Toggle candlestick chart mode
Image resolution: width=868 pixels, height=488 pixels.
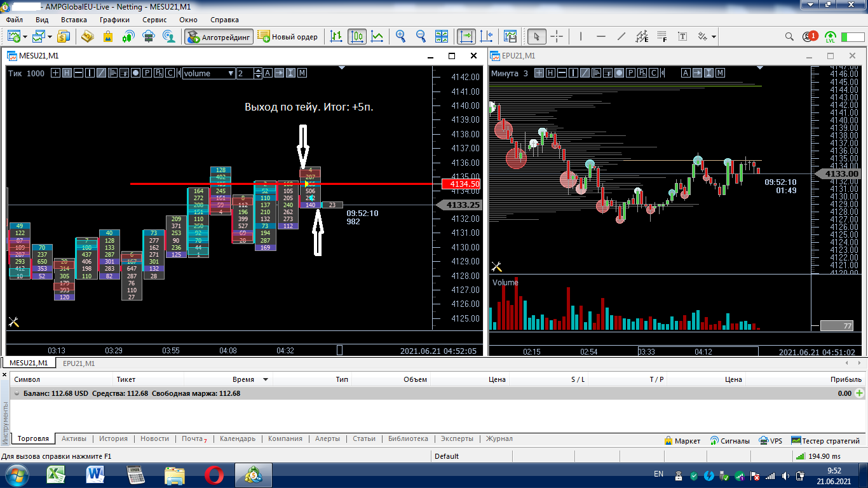357,36
